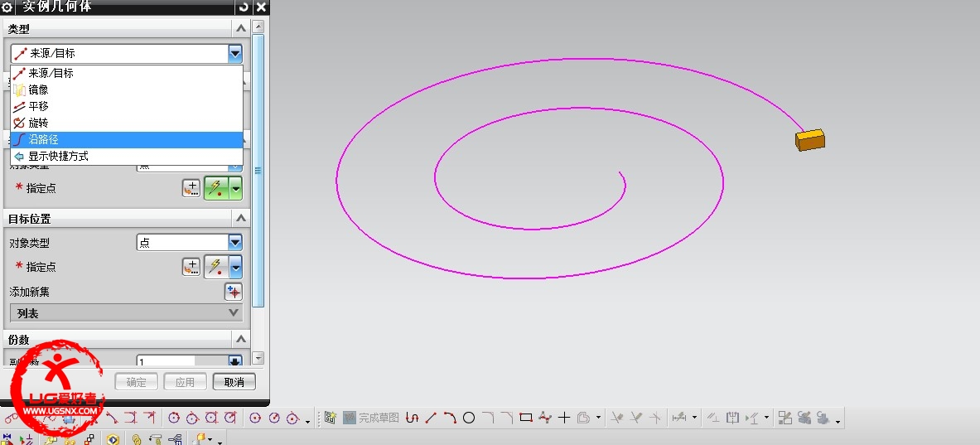Click green inferred point button for upper 指定点
The height and width of the screenshot is (445, 980).
tap(216, 188)
